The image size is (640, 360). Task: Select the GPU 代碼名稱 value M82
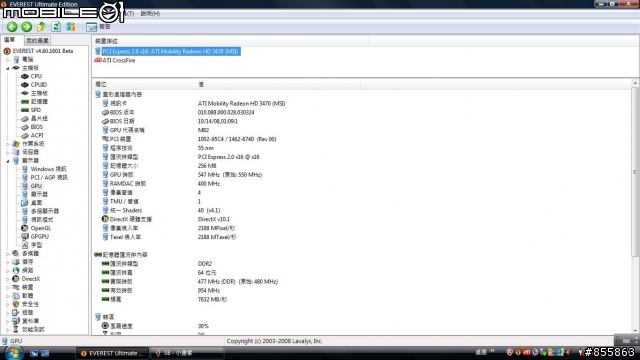click(203, 130)
